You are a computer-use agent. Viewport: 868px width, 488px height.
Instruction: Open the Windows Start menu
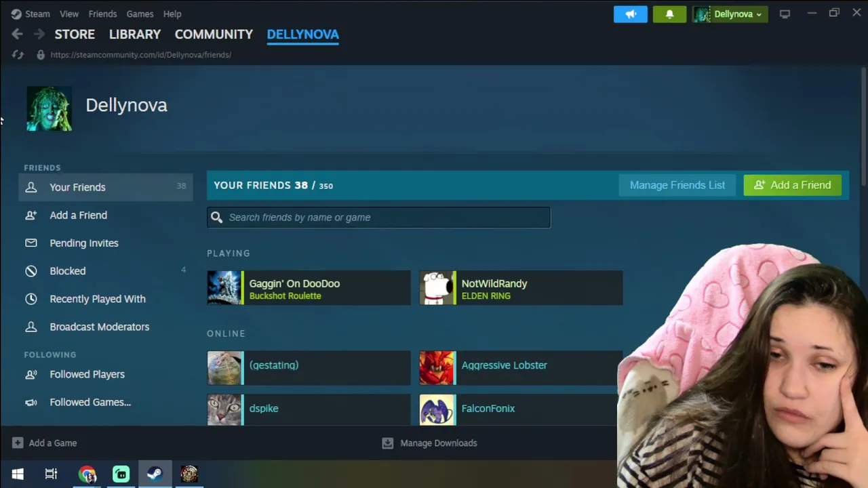[x=18, y=474]
